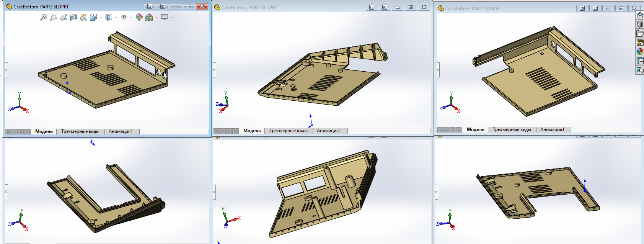Click the Apply Scene icon
The height and width of the screenshot is (244, 644).
coord(149,17)
